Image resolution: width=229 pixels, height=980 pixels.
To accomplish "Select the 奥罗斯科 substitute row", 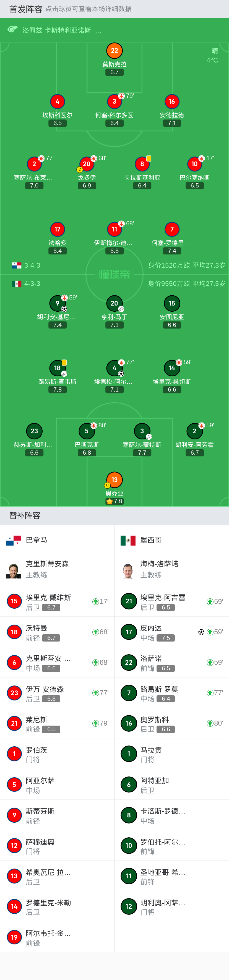I will click(x=171, y=724).
